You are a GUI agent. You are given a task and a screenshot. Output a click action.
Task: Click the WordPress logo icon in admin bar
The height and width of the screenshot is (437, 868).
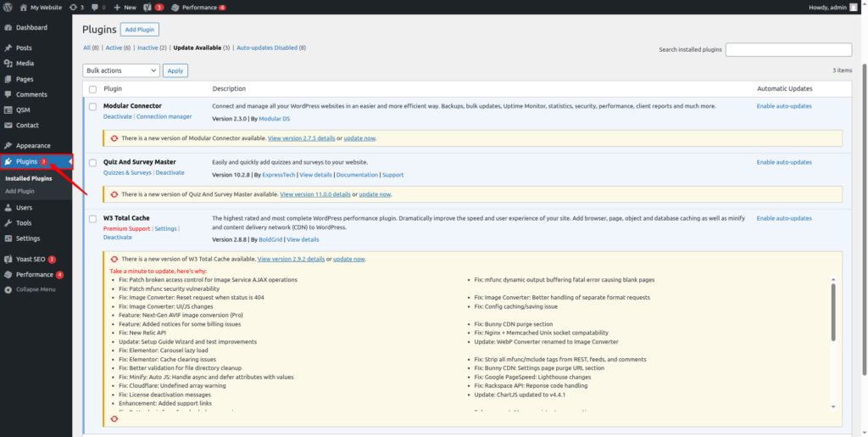coord(8,7)
